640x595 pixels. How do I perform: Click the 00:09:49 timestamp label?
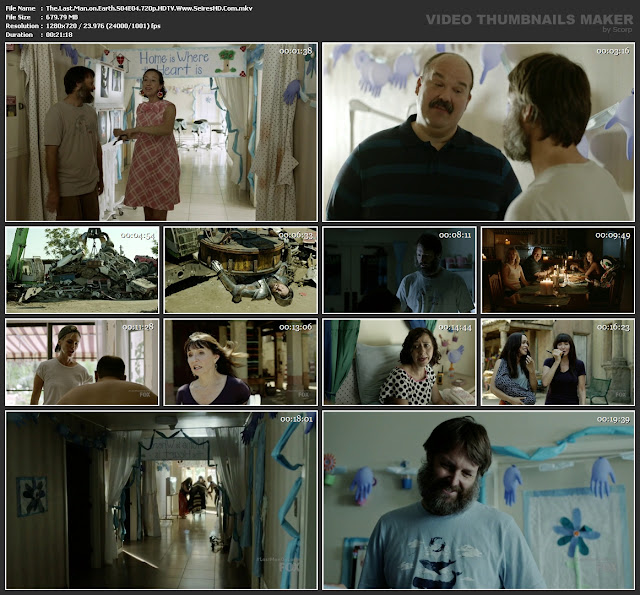[612, 235]
